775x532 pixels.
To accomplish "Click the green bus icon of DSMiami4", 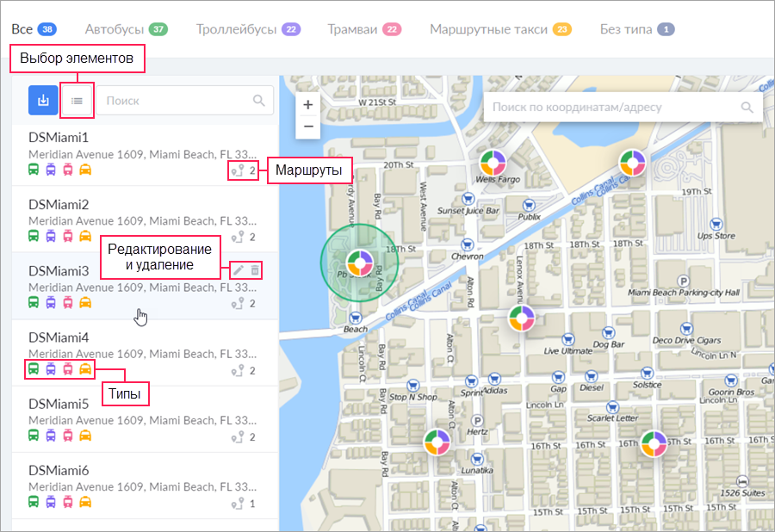I will 33,369.
